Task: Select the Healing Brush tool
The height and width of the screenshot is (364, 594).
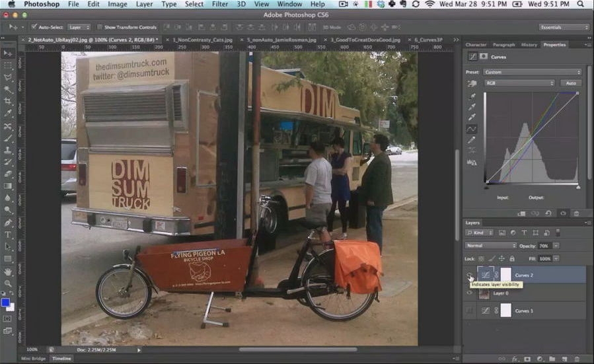Action: (x=7, y=126)
